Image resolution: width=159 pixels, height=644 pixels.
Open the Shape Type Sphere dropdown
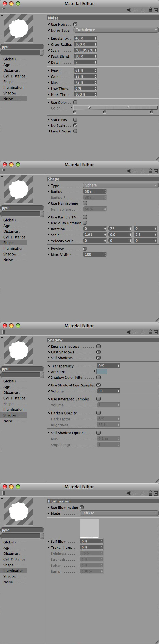[120, 185]
